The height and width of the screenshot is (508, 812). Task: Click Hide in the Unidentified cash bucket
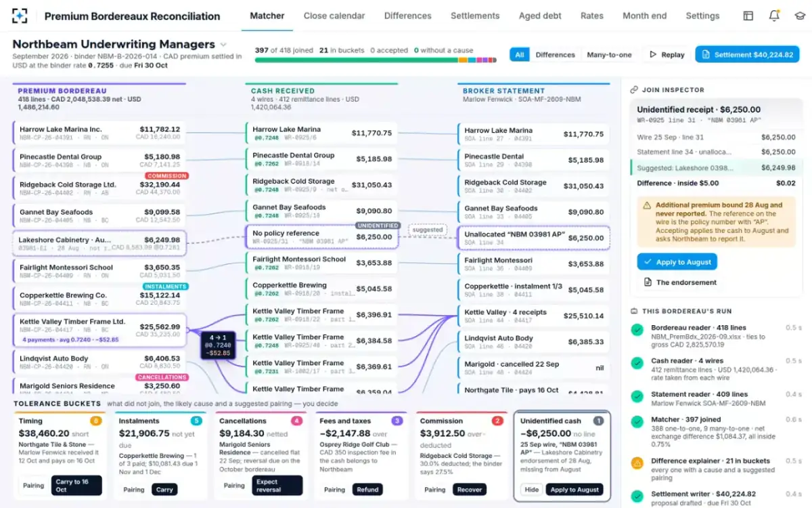tap(531, 490)
